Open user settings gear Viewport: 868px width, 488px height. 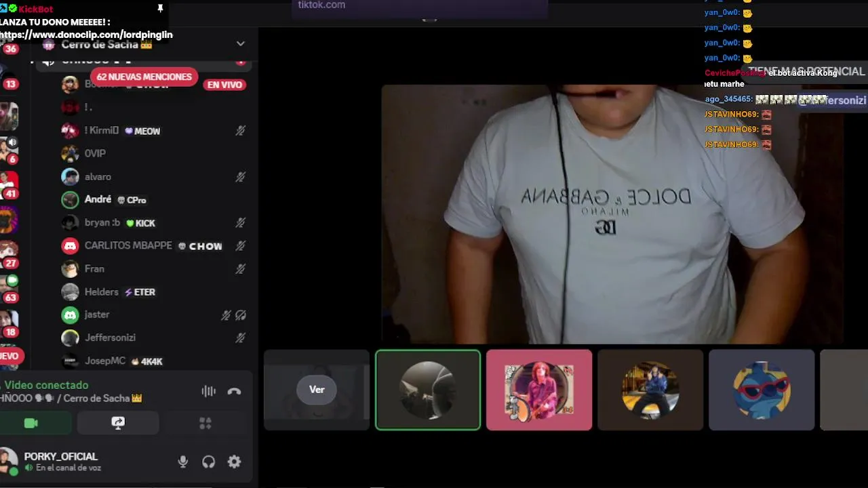pyautogui.click(x=234, y=462)
